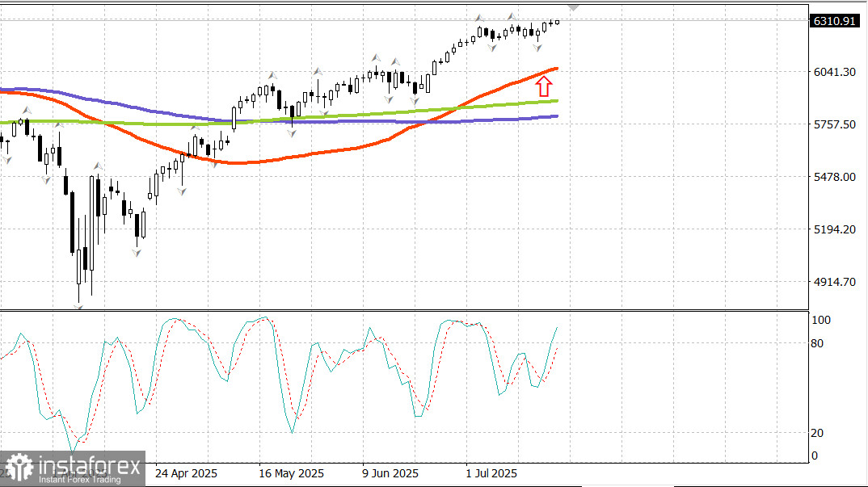Image resolution: width=868 pixels, height=487 pixels.
Task: Click the oscillator level 80 label
Action: pyautogui.click(x=817, y=344)
